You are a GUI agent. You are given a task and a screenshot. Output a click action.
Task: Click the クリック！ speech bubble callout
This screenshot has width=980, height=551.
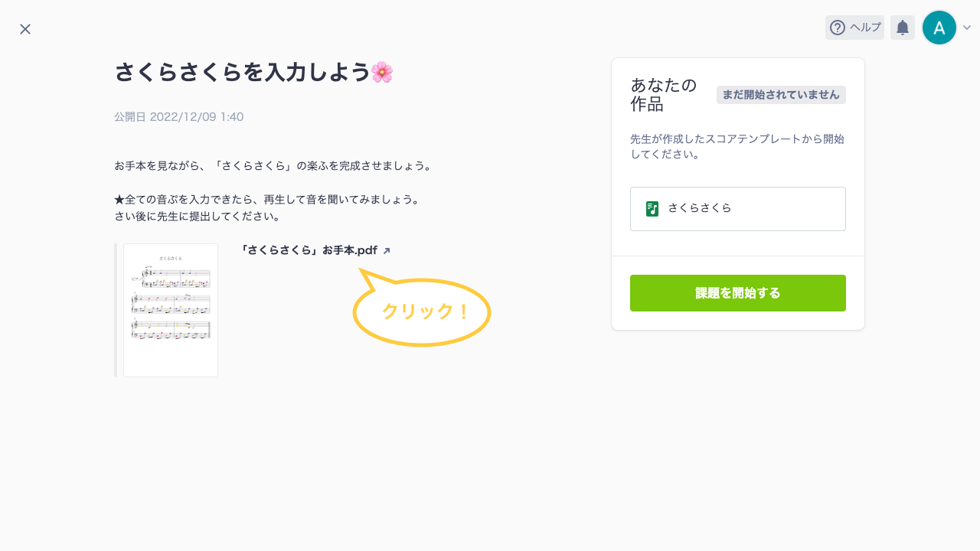click(422, 311)
